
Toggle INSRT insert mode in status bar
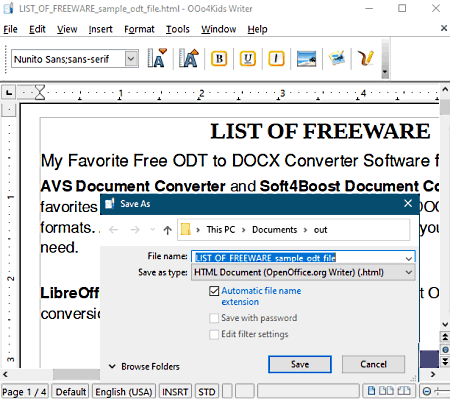[x=175, y=392]
